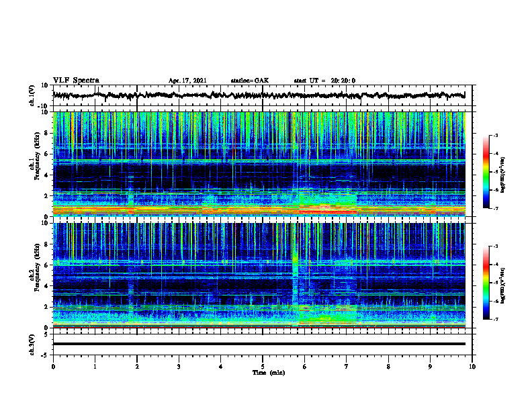This screenshot has height=411, width=532.
Task: Click ch.2 frequency axis tick "4"
Action: coord(46,286)
